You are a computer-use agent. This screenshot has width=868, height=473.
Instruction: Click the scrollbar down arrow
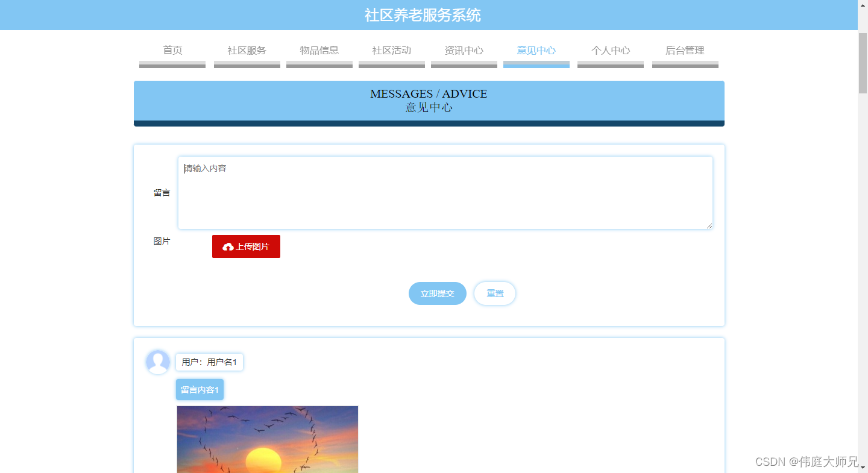pos(863,467)
